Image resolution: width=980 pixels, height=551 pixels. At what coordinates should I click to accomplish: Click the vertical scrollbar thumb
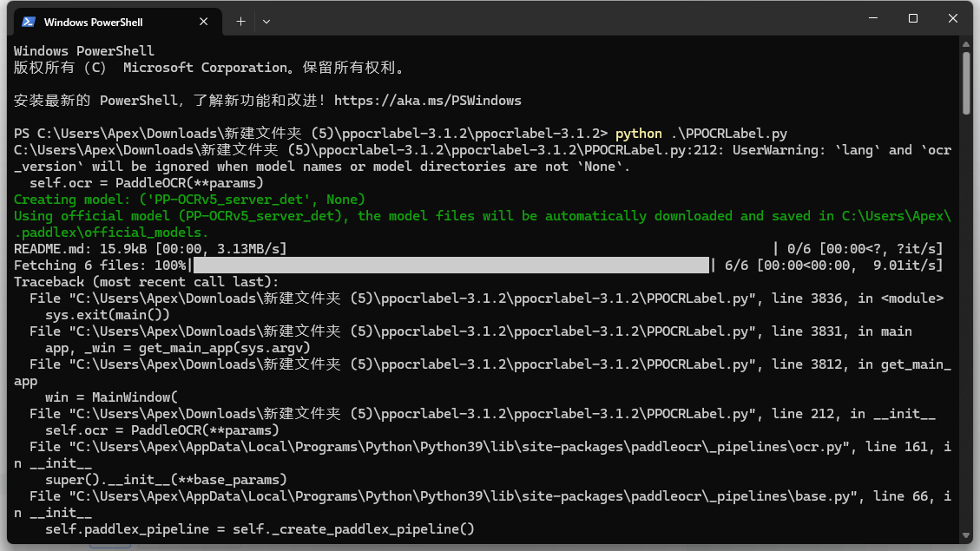(966, 83)
